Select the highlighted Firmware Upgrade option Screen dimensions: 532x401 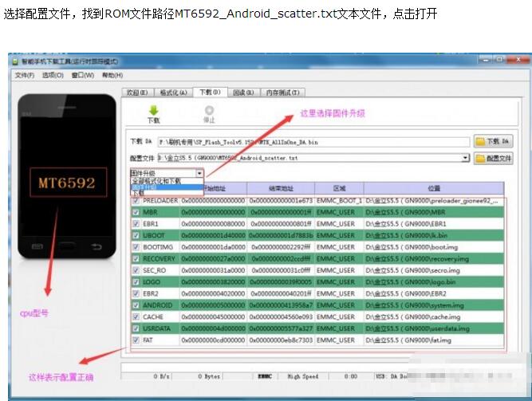click(x=167, y=187)
